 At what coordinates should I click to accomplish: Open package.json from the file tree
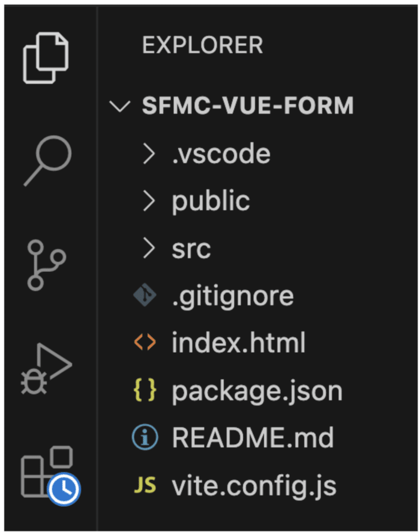[257, 390]
